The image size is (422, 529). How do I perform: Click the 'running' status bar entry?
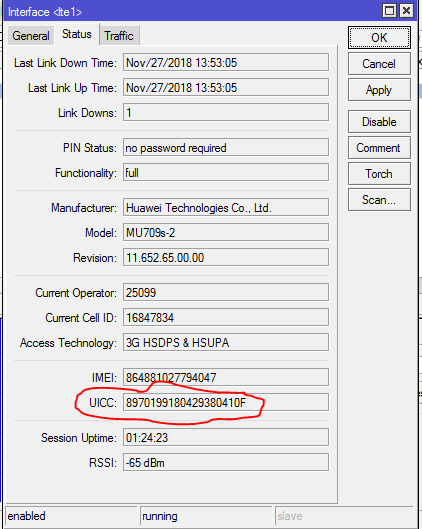pyautogui.click(x=206, y=516)
